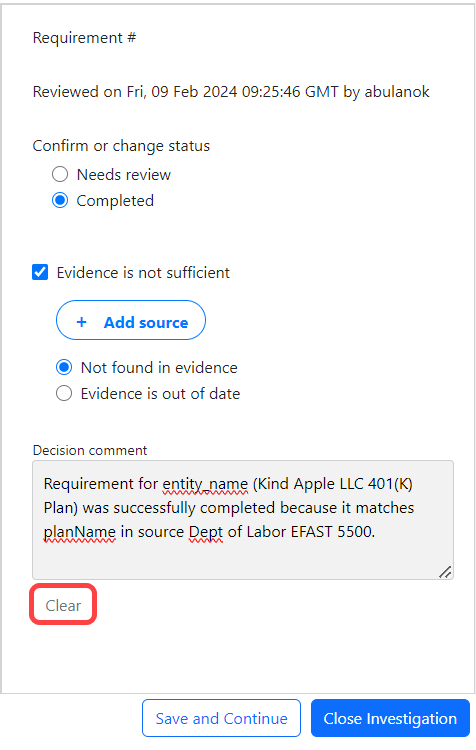Screen dimensions: 476x750
Task: Click the Add source button
Action: [x=131, y=320]
